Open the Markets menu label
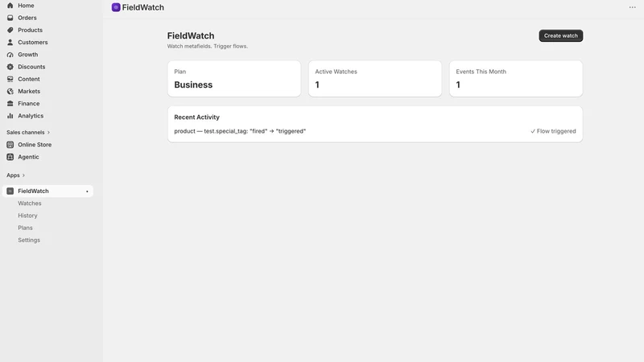Viewport: 644px width, 362px height. [x=29, y=92]
